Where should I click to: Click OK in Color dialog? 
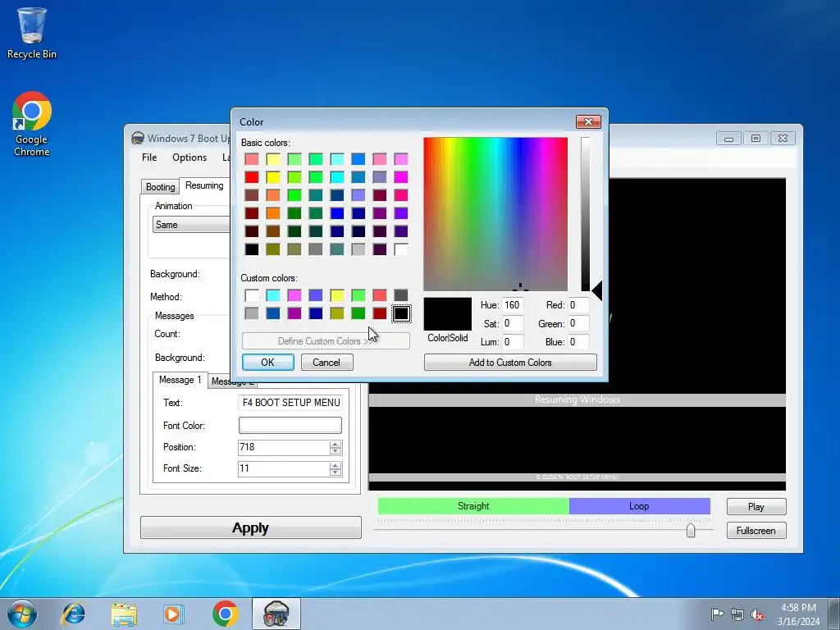click(268, 362)
